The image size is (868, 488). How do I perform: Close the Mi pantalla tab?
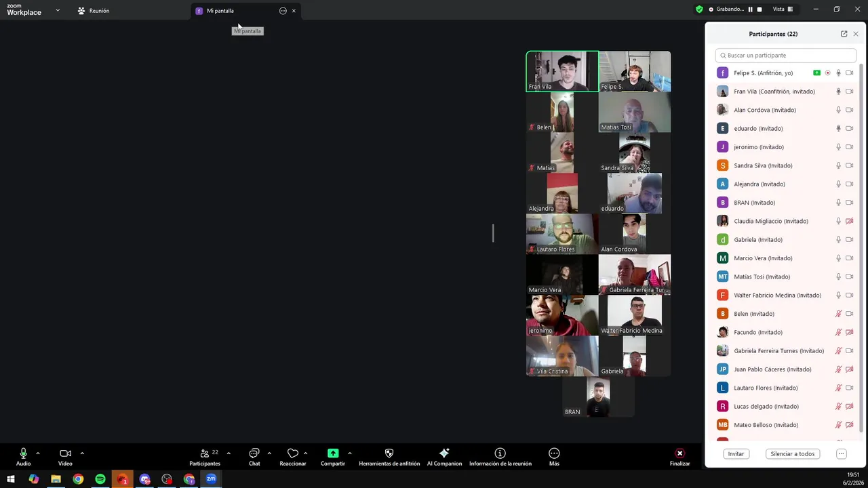pyautogui.click(x=294, y=11)
